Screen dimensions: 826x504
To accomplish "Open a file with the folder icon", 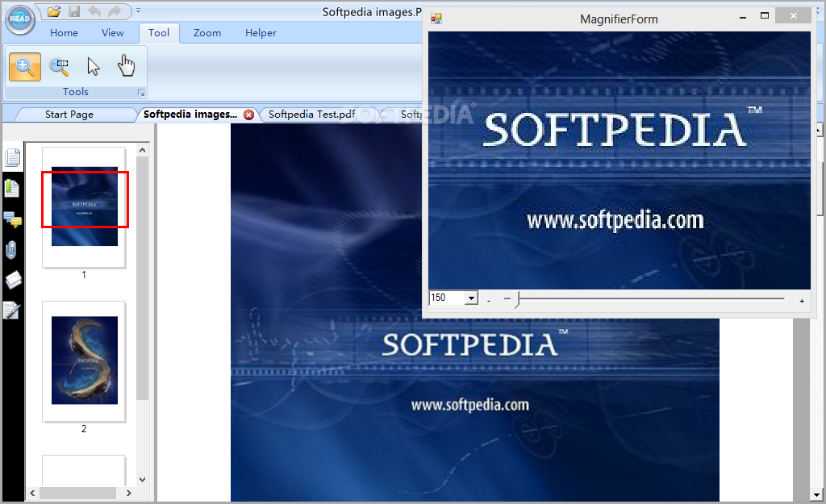I will click(54, 11).
